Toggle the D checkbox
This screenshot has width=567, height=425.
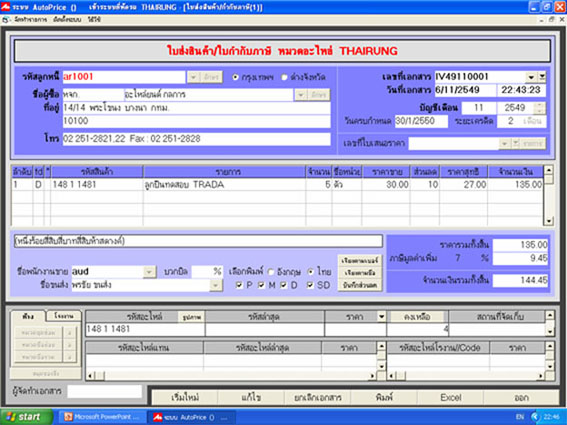point(284,285)
